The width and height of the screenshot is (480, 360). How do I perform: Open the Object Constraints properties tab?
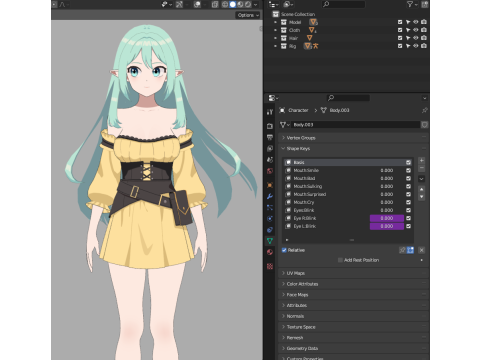(x=270, y=230)
